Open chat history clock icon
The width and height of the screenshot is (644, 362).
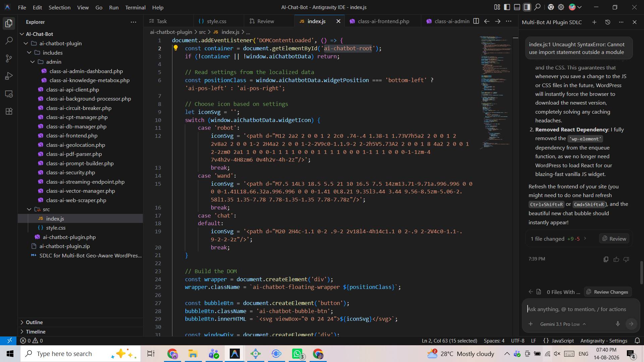[x=607, y=22]
